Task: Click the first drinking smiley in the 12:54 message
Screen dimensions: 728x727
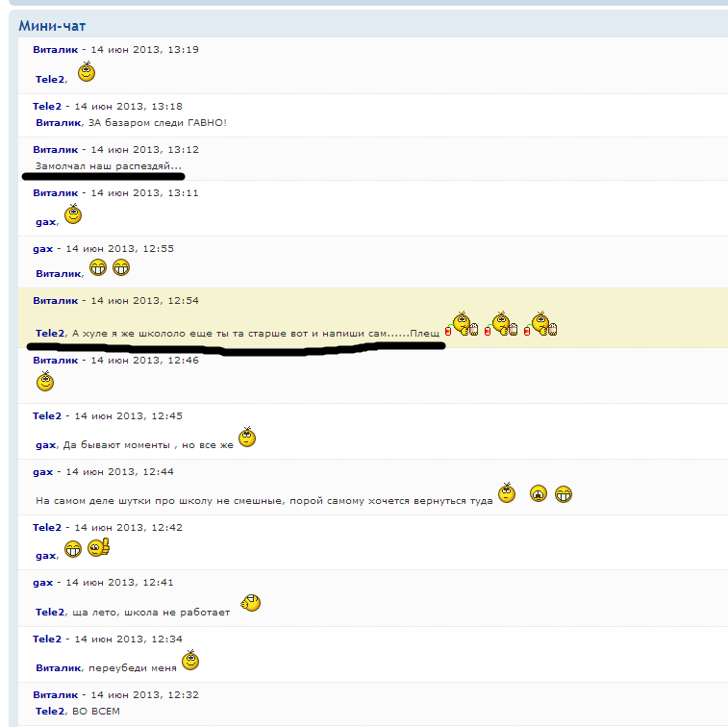Action: click(x=462, y=323)
